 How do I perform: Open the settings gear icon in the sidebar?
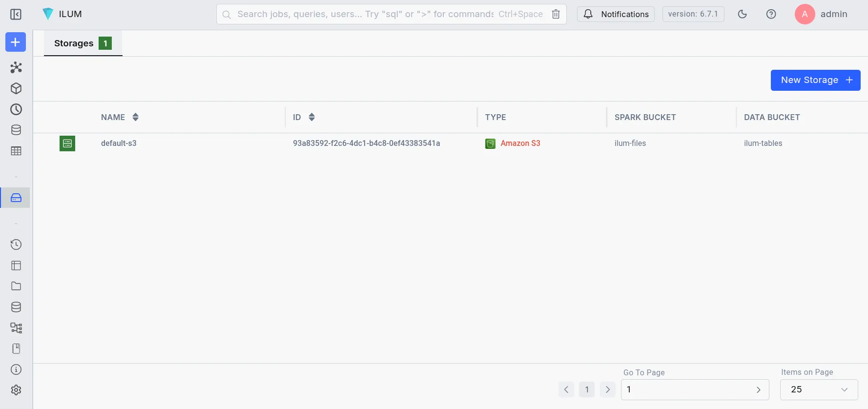click(x=16, y=390)
